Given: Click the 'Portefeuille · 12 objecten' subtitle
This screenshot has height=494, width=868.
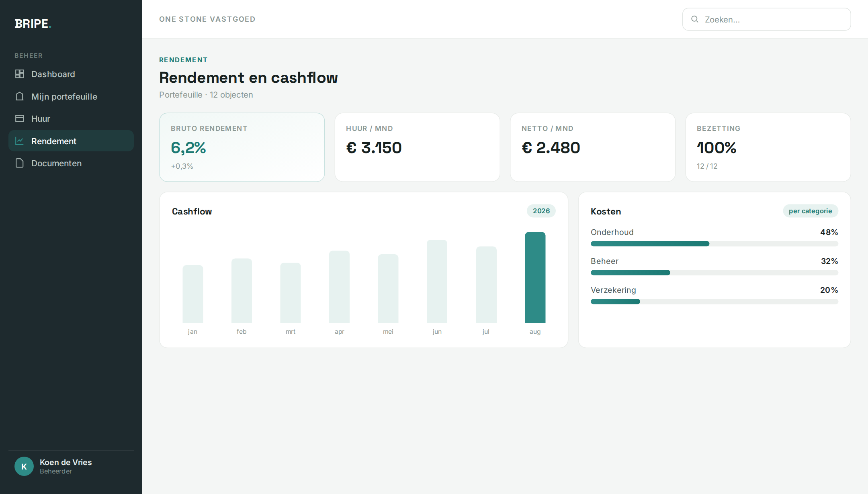Looking at the screenshot, I should point(206,95).
